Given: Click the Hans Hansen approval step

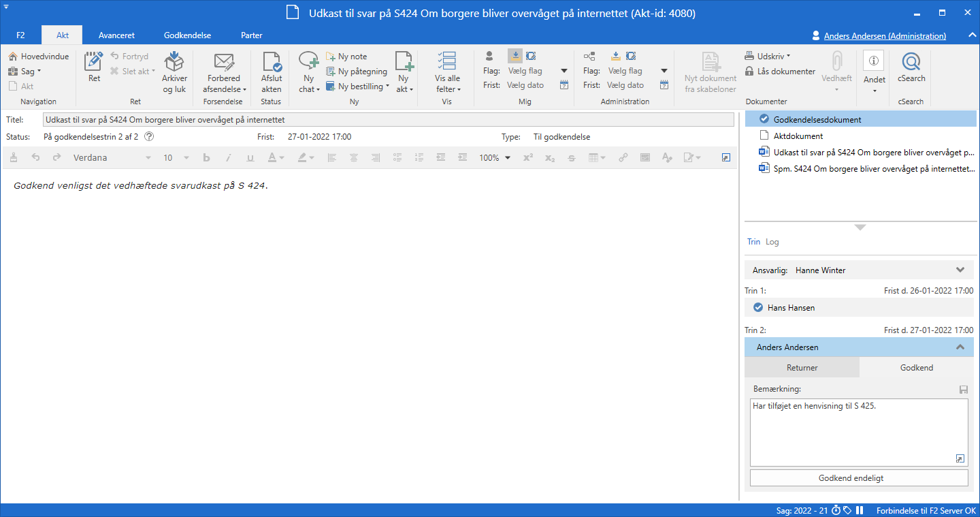Looking at the screenshot, I should coord(860,308).
